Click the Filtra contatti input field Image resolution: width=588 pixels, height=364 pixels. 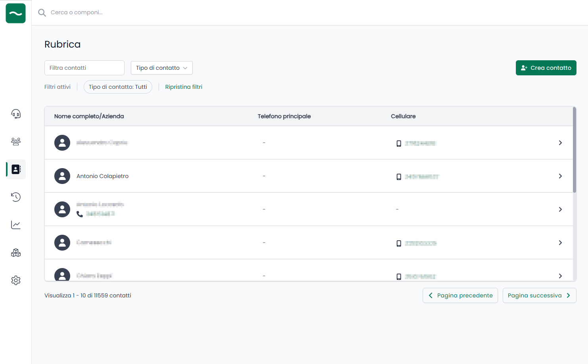[84, 68]
